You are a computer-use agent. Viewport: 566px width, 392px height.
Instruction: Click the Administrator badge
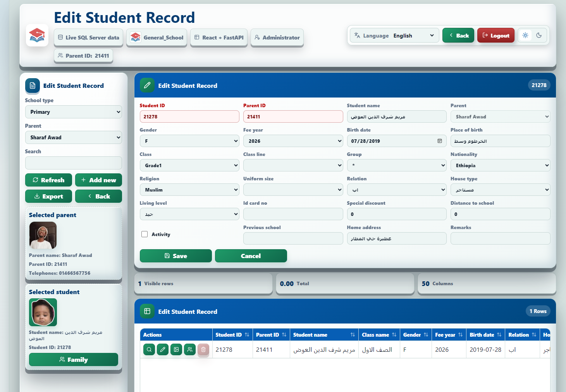tap(277, 38)
